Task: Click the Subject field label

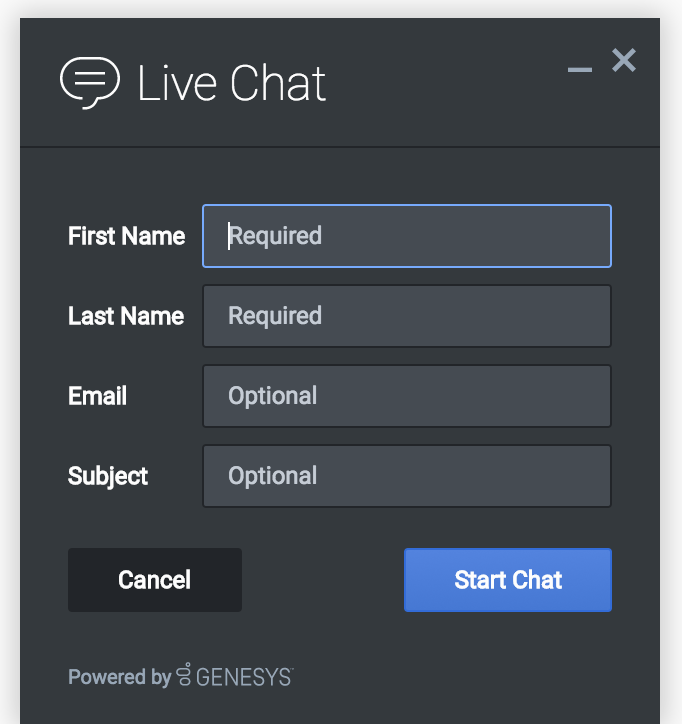Action: [108, 476]
